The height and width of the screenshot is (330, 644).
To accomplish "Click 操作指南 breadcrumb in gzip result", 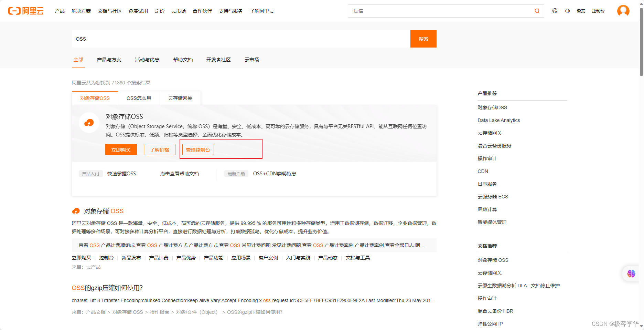I will pos(160,312).
